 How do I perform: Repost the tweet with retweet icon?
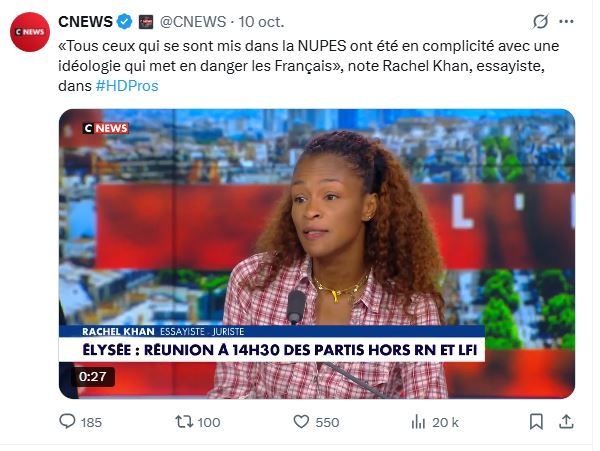[184, 422]
